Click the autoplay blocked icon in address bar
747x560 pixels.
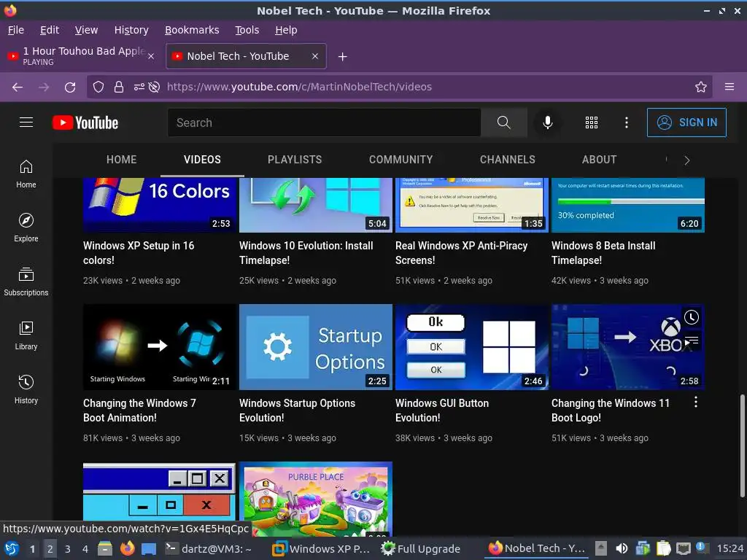pos(154,87)
